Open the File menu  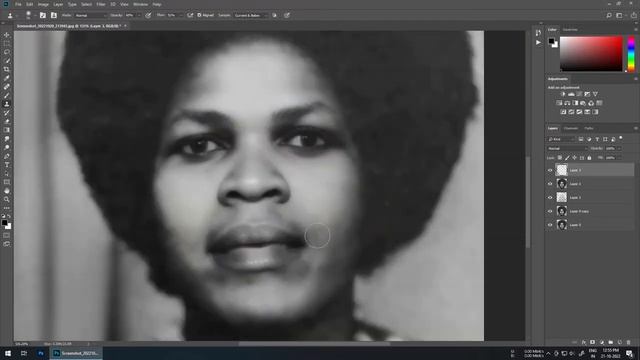(18, 4)
